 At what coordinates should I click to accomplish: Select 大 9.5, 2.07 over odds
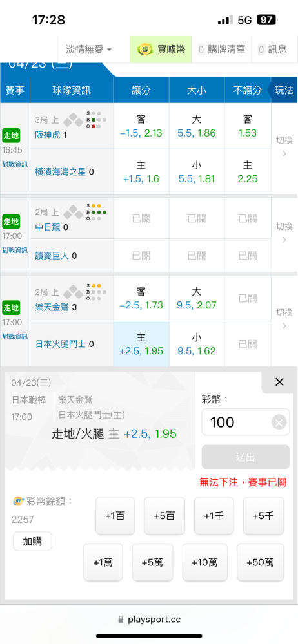pyautogui.click(x=196, y=298)
